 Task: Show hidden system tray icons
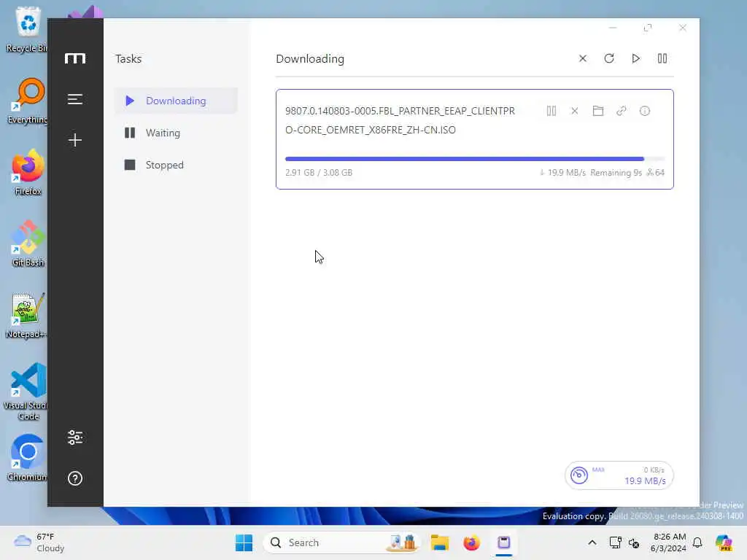[592, 542]
